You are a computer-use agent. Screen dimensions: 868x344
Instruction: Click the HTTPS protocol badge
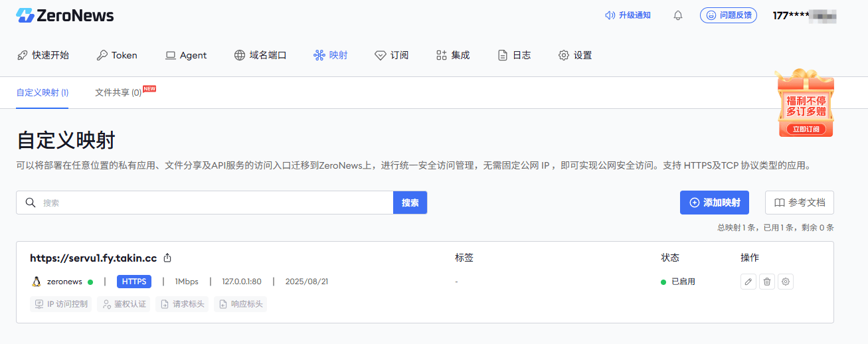tap(134, 282)
